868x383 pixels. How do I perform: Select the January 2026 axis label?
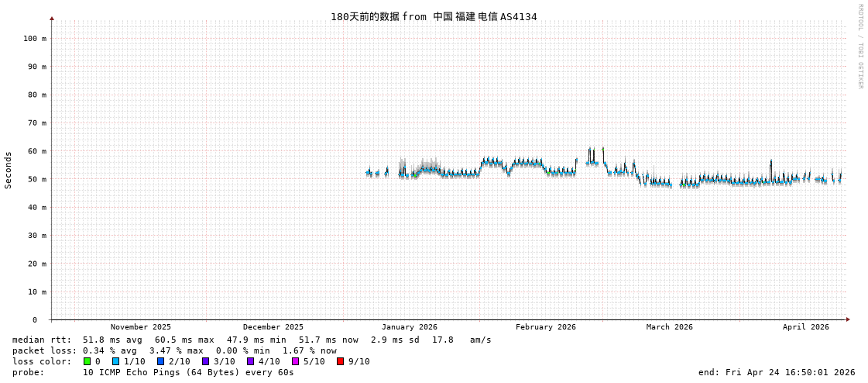[409, 327]
